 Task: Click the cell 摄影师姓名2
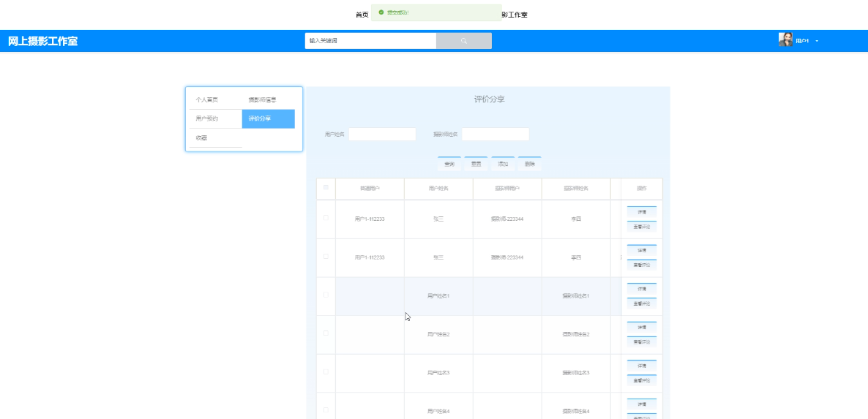coord(576,334)
